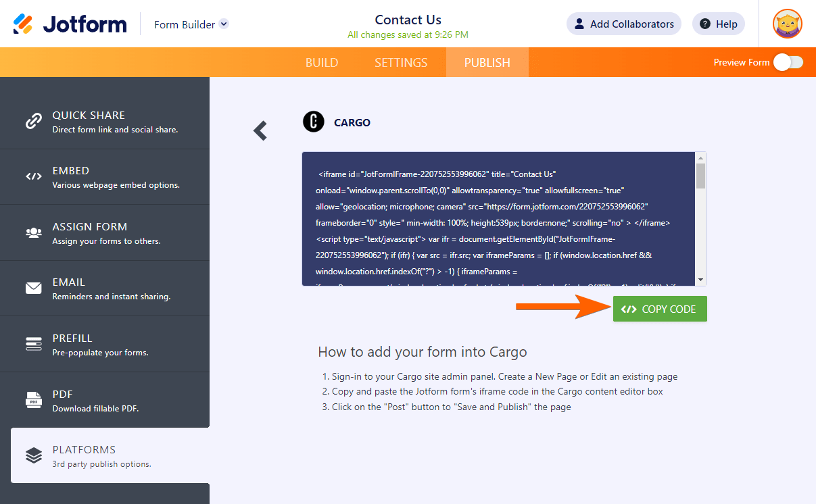Image resolution: width=816 pixels, height=504 pixels.
Task: Open the PDF sidebar section
Action: 105,400
